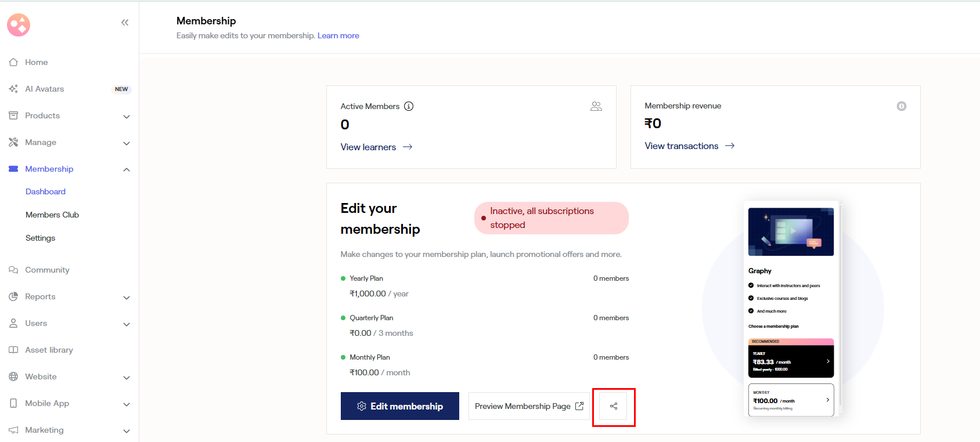
Task: Open Members Club submenu item
Action: coord(52,215)
